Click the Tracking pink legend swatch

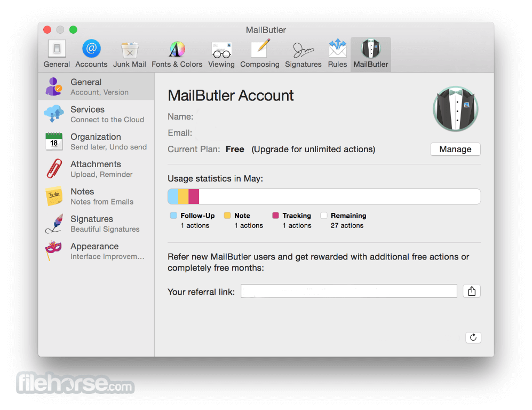[275, 216]
